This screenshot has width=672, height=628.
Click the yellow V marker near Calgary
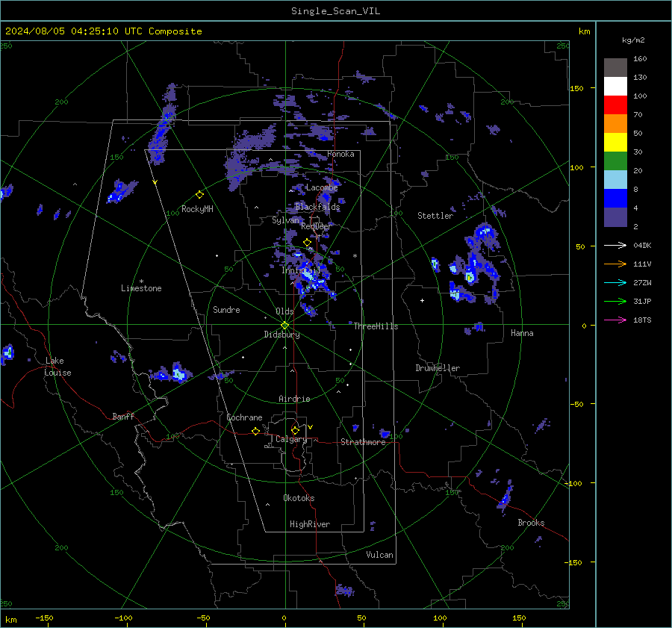point(311,427)
